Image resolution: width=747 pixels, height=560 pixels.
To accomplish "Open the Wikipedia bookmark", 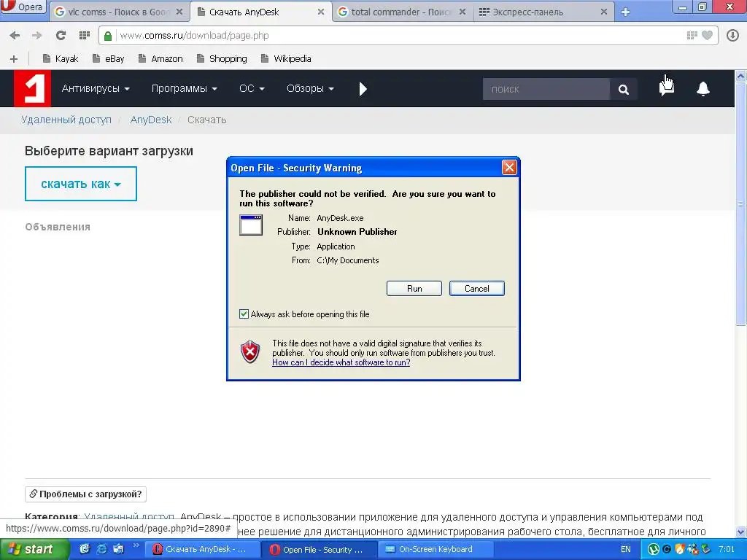I will [x=286, y=58].
